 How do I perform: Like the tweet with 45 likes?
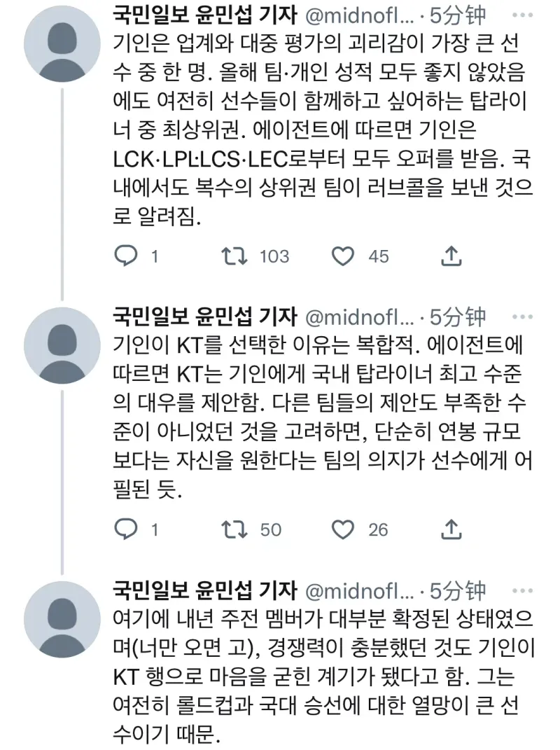pos(343,257)
